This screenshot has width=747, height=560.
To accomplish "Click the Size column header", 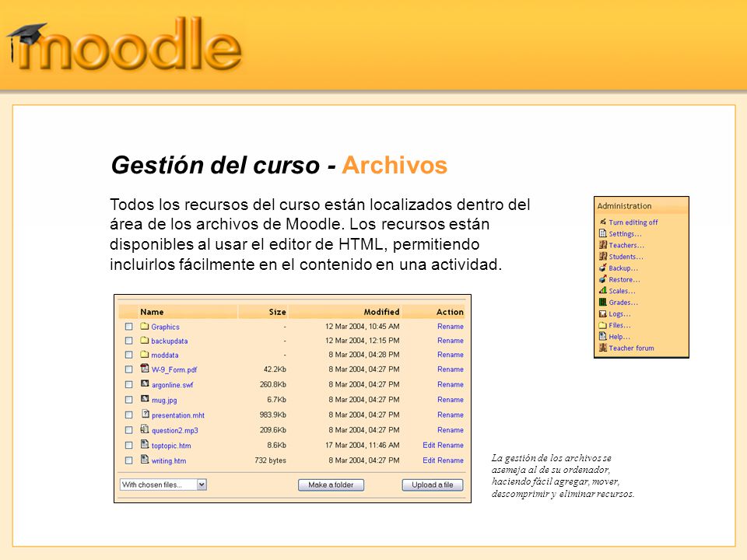I will (x=277, y=312).
